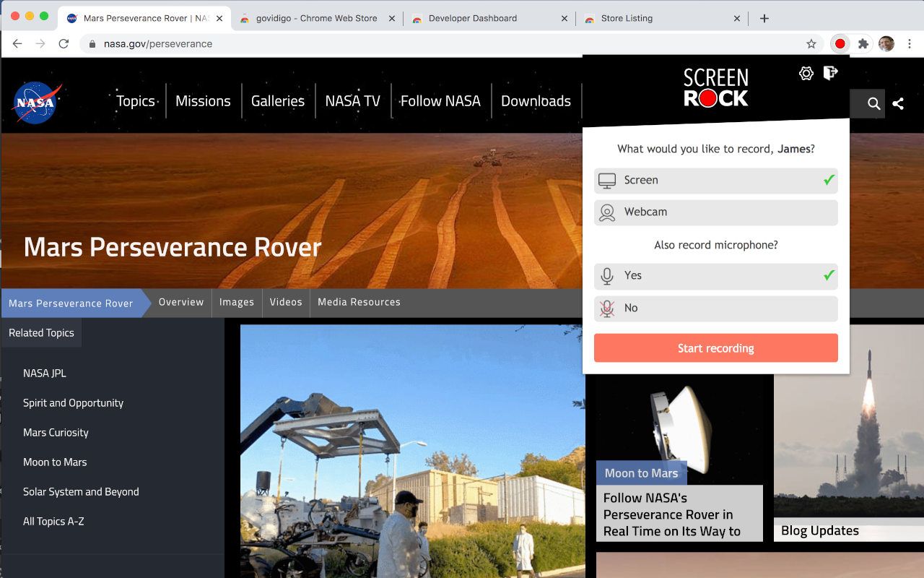Close the Developer Dashboard tab
The height and width of the screenshot is (578, 924).
click(565, 19)
